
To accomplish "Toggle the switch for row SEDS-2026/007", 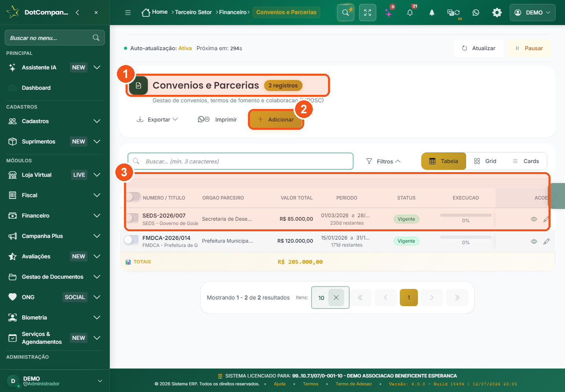I will [x=131, y=218].
